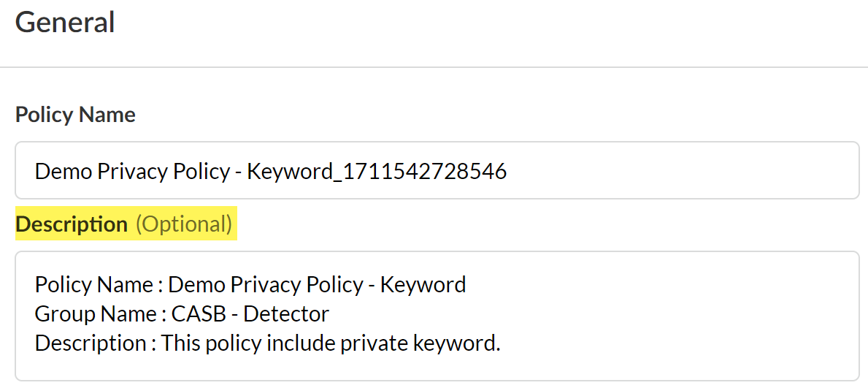The width and height of the screenshot is (868, 388).
Task: Click 'Demo Privacy Policy - Keyword' in description box
Action: point(317,284)
